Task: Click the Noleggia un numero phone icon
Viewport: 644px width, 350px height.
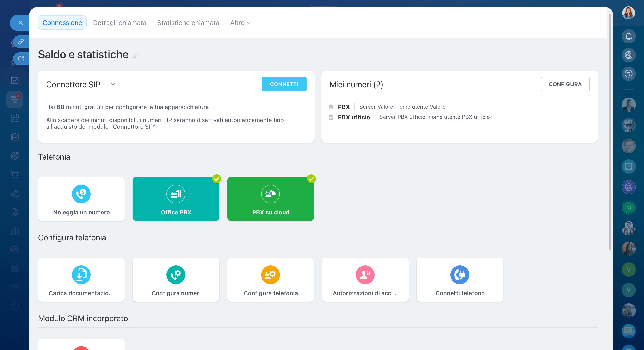Action: (81, 194)
